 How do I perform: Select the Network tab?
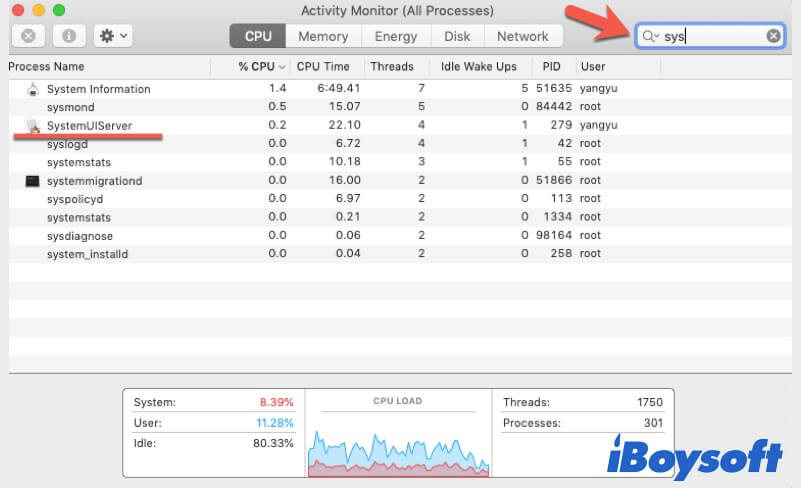coord(522,36)
